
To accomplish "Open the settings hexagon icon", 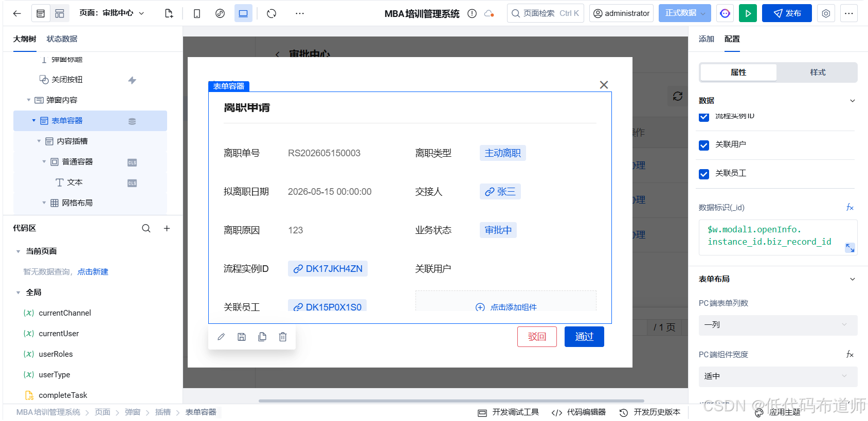I will pos(826,13).
